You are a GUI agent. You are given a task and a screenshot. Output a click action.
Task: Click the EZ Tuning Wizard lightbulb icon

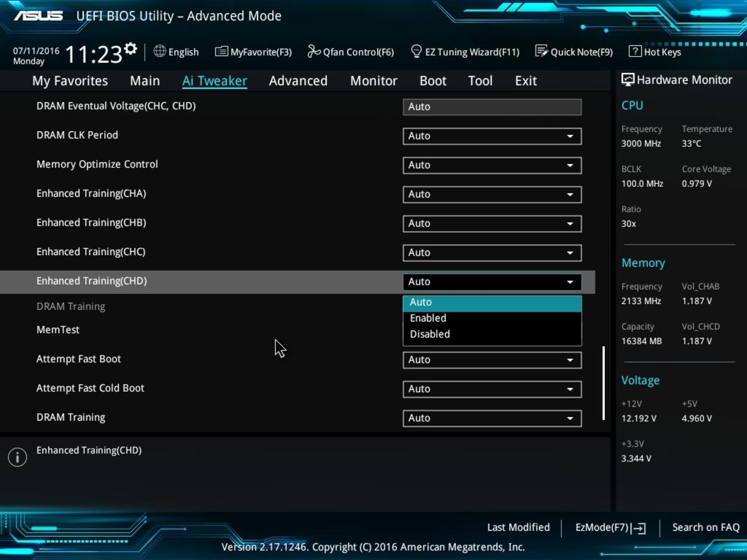click(x=416, y=52)
